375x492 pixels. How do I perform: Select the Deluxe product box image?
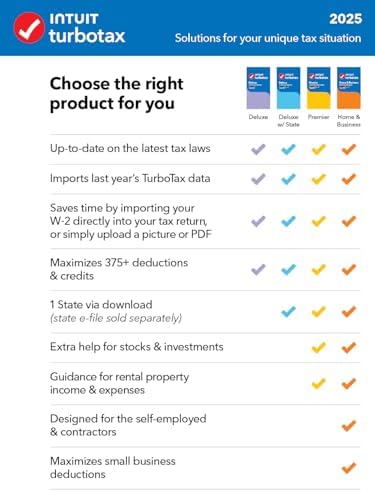click(258, 88)
